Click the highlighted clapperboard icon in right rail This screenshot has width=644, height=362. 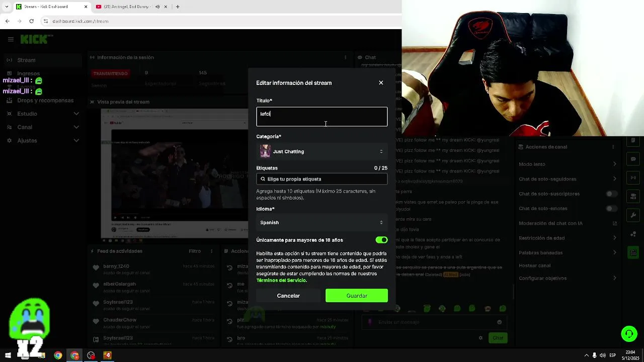(633, 252)
